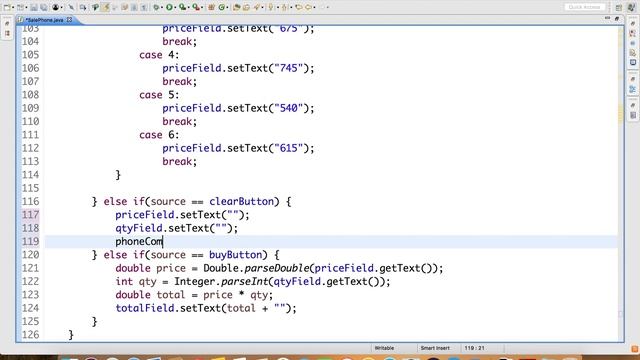Click the Smart Insert status entry

435,348
